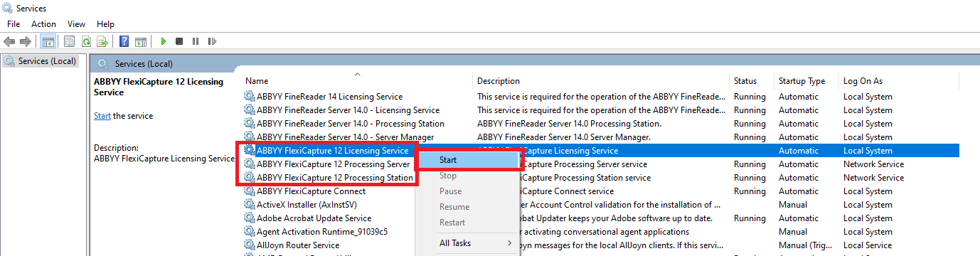Choose Restart in the context menu
This screenshot has width=980, height=256.
point(468,223)
